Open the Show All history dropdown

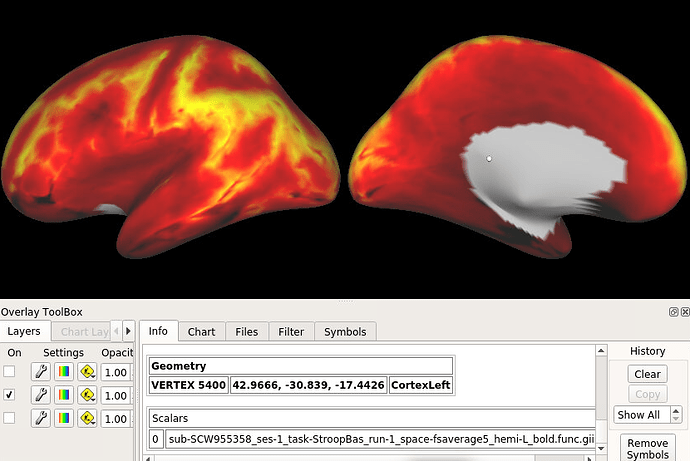[x=647, y=415]
